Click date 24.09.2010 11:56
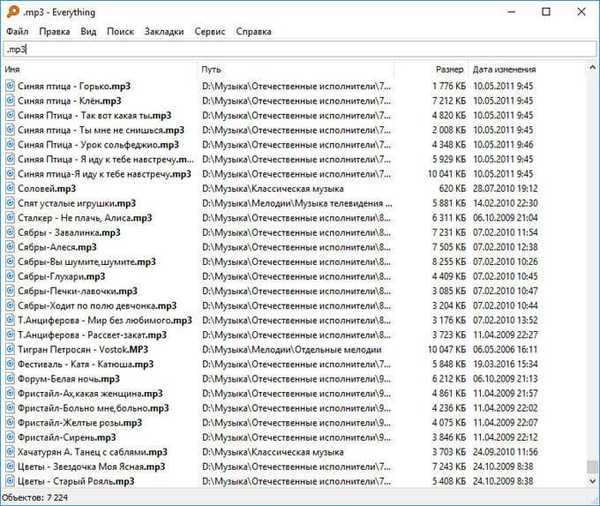600x506 pixels. click(505, 452)
